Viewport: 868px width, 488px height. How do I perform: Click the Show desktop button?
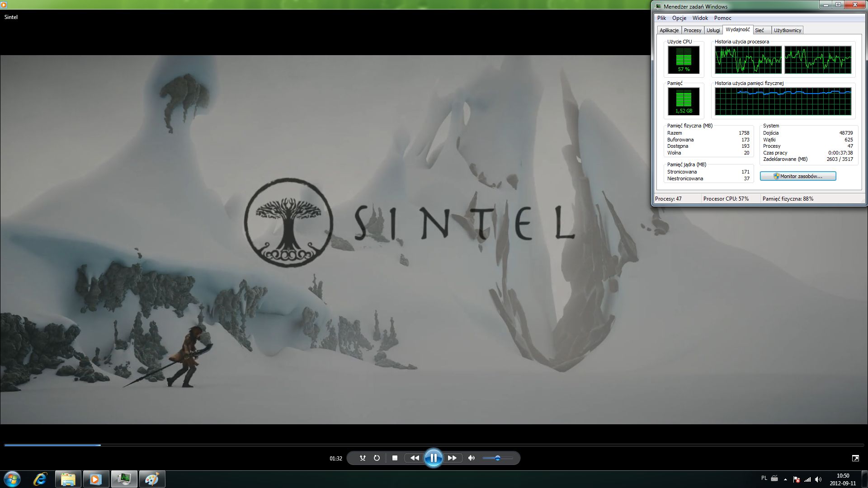(x=864, y=479)
